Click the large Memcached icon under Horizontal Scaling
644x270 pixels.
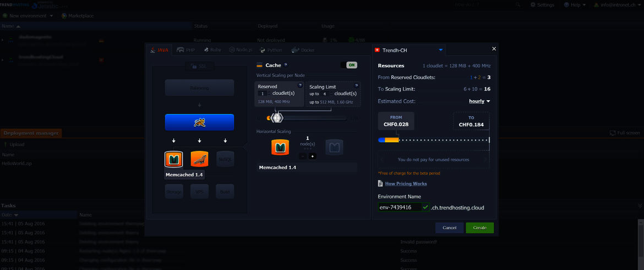tap(280, 147)
